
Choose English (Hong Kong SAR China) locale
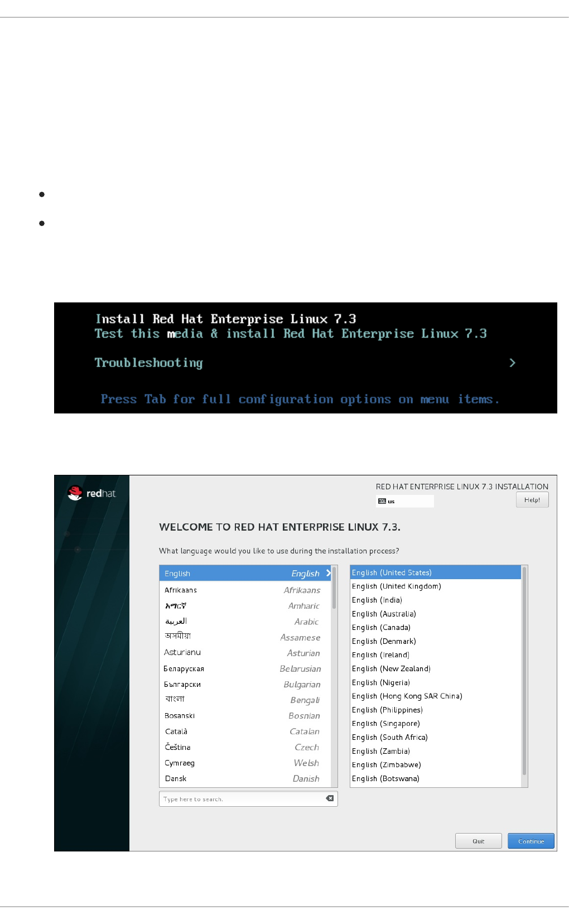436,696
